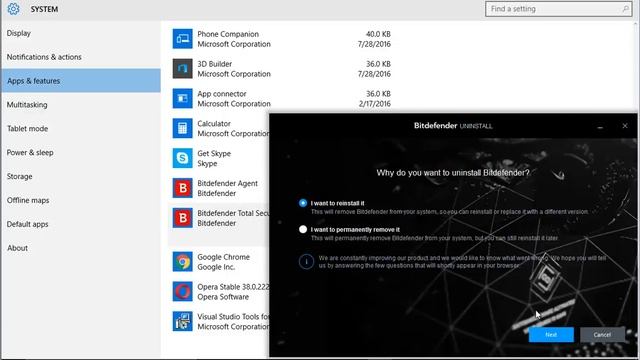Click the Find a setting search box

click(x=558, y=9)
